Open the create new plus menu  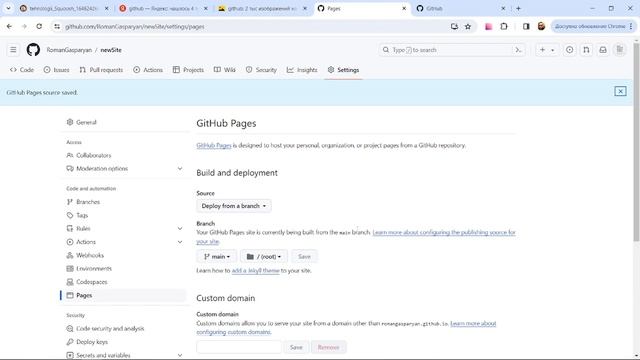[547, 50]
